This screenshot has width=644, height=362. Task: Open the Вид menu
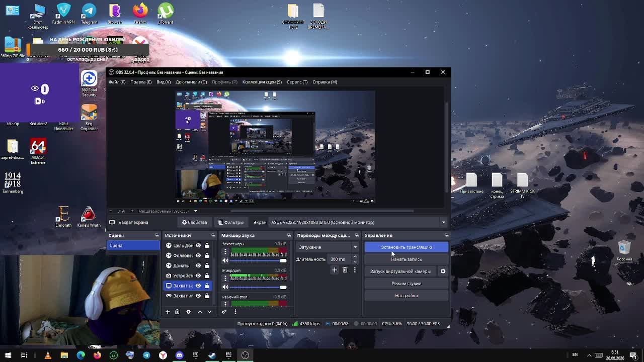click(164, 82)
